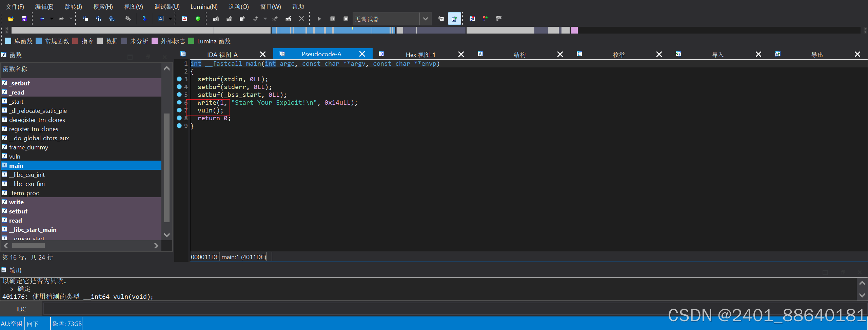Click the 函数名称 column header

coord(81,69)
